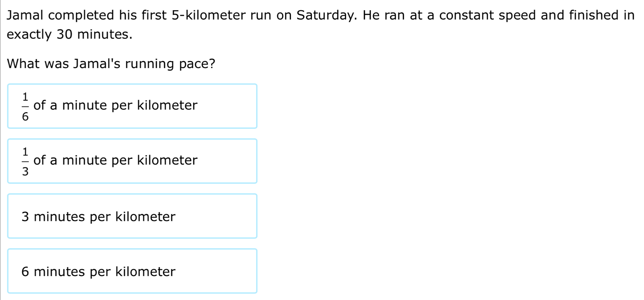Click "finished in" ending the first line
The height and width of the screenshot is (300, 644).
[602, 15]
